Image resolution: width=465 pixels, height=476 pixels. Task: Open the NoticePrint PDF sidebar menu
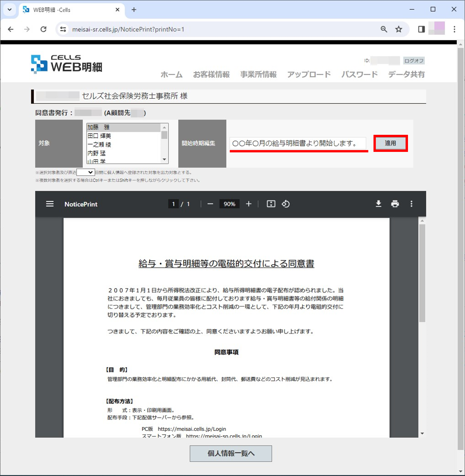point(50,204)
